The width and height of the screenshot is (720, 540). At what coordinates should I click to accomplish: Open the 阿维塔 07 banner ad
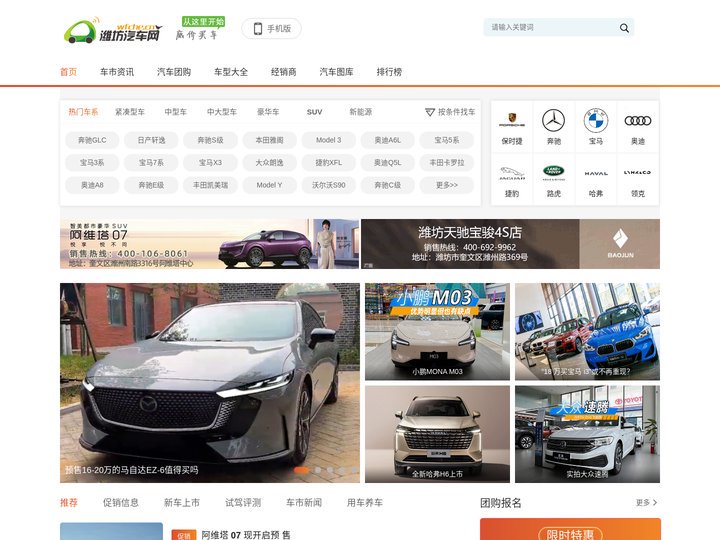point(209,244)
